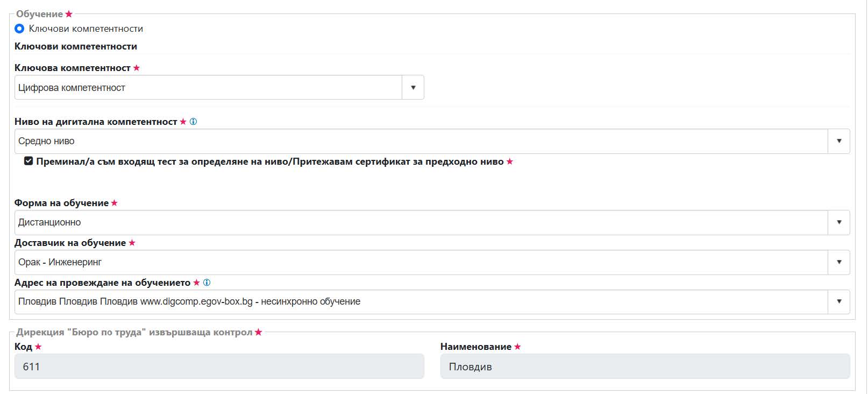Expand the Доставчик на обучение dropdown arrow
Image resolution: width=868 pixels, height=394 pixels.
839,262
